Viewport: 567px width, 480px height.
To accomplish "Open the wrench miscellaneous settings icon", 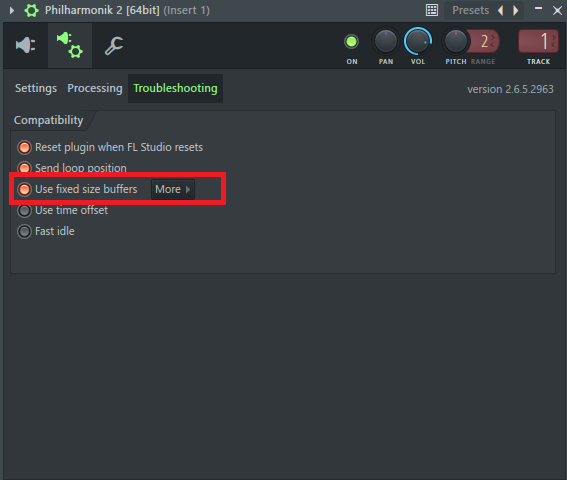I will coord(114,46).
